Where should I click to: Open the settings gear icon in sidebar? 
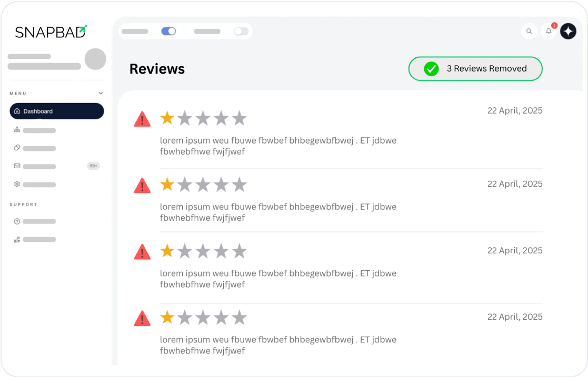click(16, 184)
